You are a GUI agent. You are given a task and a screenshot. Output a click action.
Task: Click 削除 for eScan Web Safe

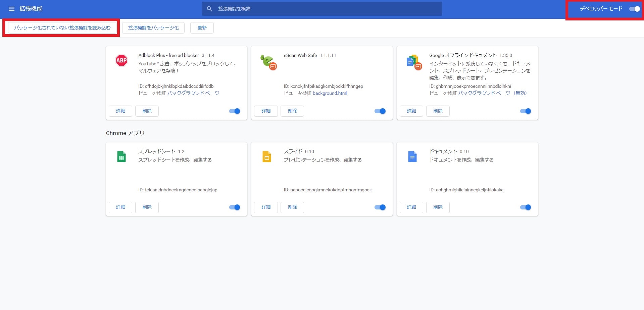coord(292,111)
